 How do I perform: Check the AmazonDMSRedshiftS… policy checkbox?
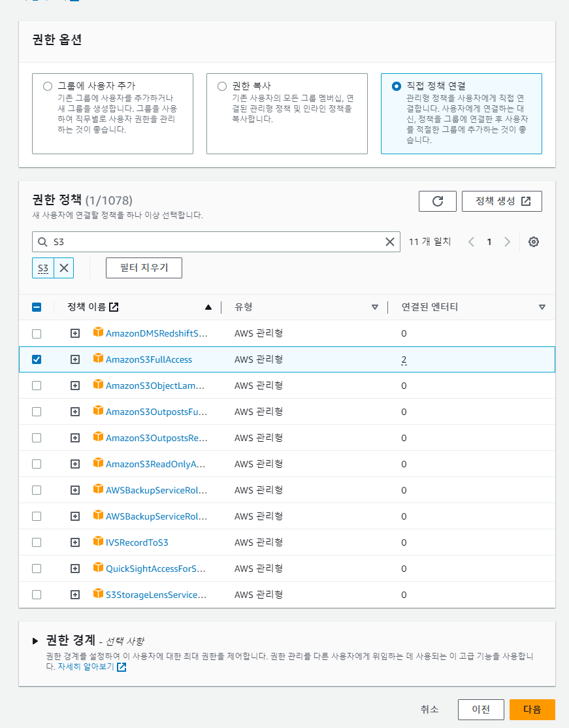(37, 334)
